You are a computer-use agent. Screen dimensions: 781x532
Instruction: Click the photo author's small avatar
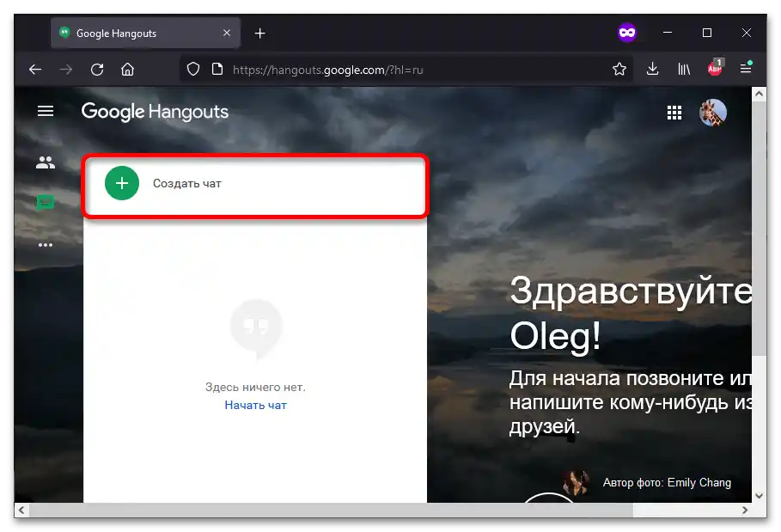pyautogui.click(x=577, y=482)
